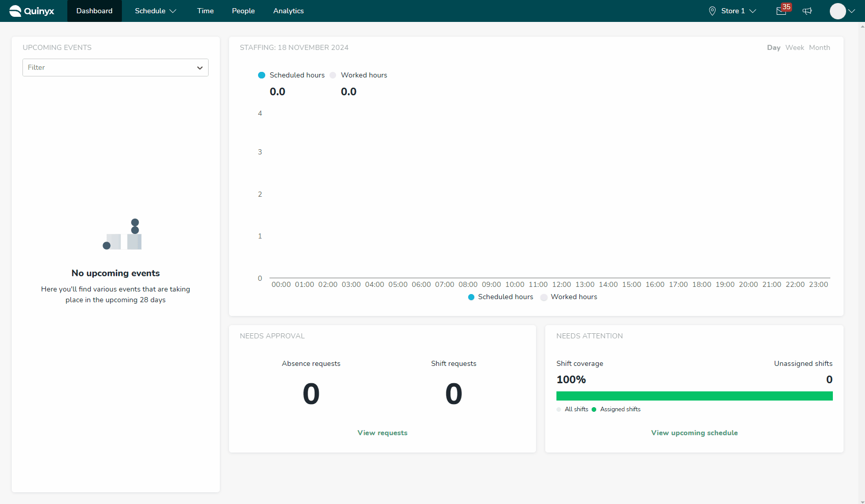Screen dimensions: 865x504
Task: Go to the People menu
Action: [243, 11]
